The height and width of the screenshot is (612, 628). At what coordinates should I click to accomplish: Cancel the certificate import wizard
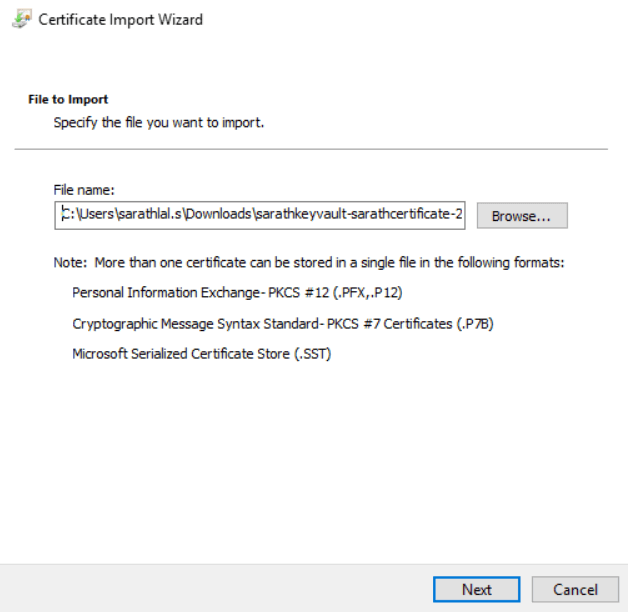coord(574,589)
